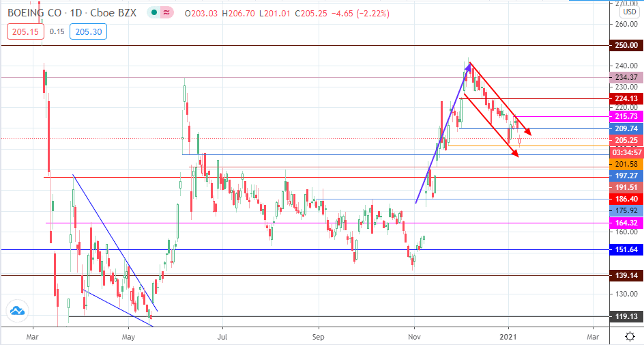Screen dimensions: 644x345
Task: Open the BOEING CO symbol title
Action: point(35,13)
